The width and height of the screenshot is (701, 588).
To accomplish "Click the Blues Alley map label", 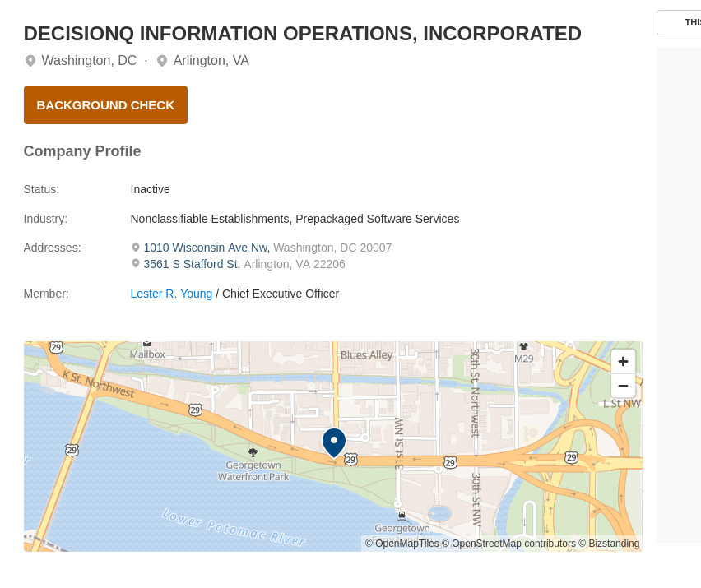I will tap(367, 355).
